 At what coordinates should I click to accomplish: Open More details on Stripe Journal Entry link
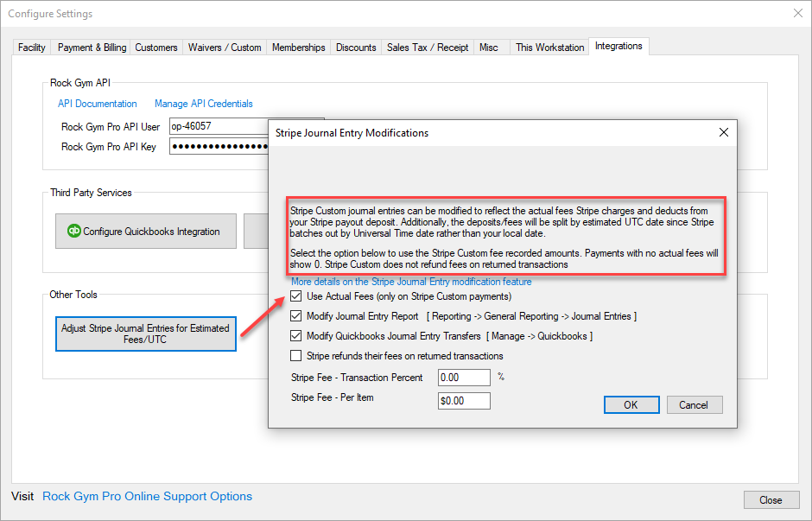411,282
